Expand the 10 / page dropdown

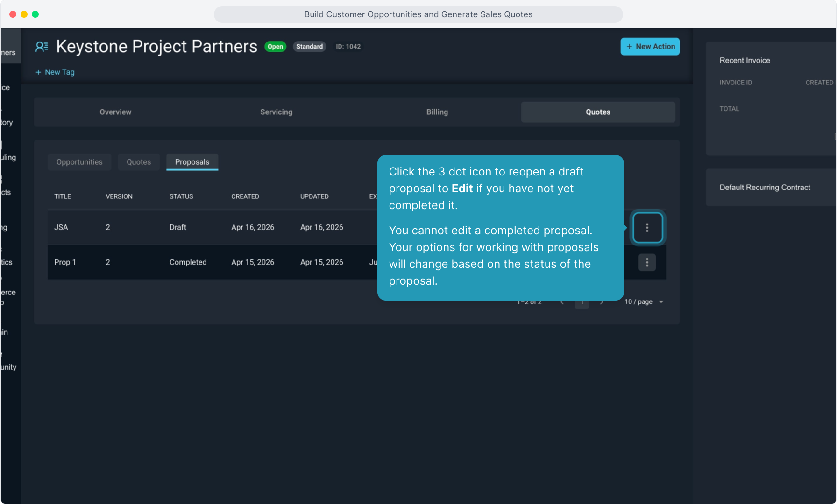[644, 302]
